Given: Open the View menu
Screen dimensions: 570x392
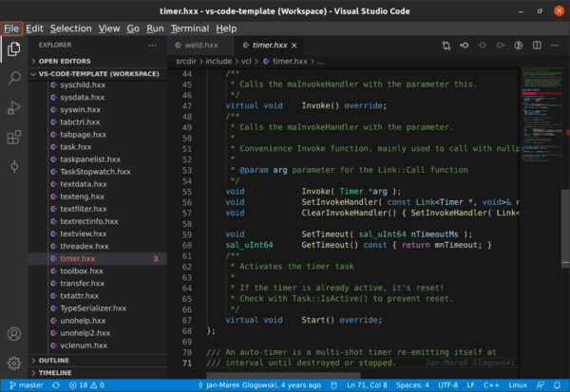Looking at the screenshot, I should pyautogui.click(x=109, y=28).
